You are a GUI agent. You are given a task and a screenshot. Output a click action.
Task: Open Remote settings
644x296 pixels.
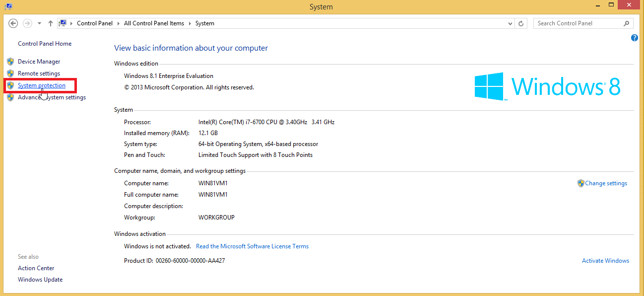pyautogui.click(x=39, y=74)
